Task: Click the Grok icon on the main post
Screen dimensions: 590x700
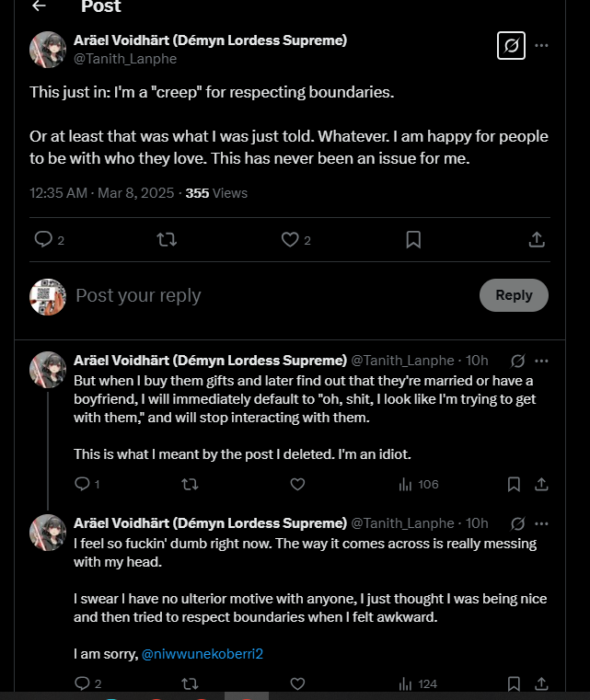Action: (x=511, y=46)
